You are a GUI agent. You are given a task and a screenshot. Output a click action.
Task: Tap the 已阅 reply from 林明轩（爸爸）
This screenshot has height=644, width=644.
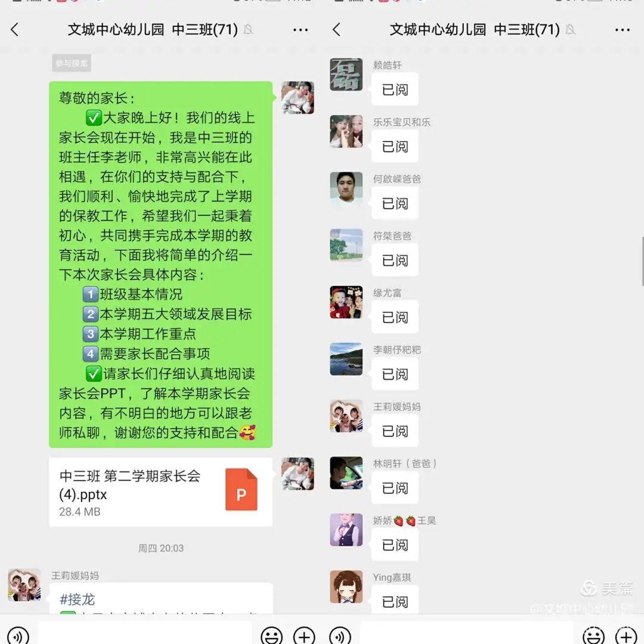pos(395,488)
